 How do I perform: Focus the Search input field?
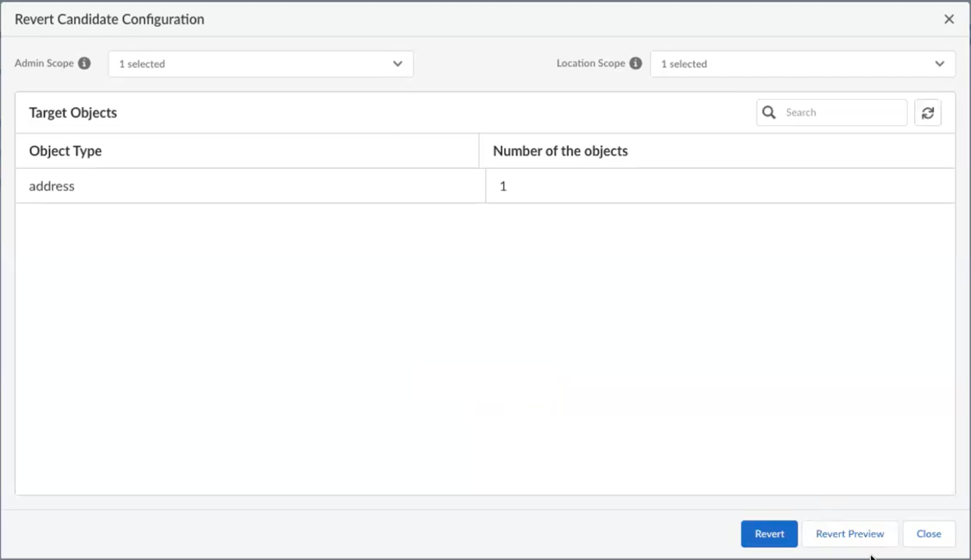(842, 112)
